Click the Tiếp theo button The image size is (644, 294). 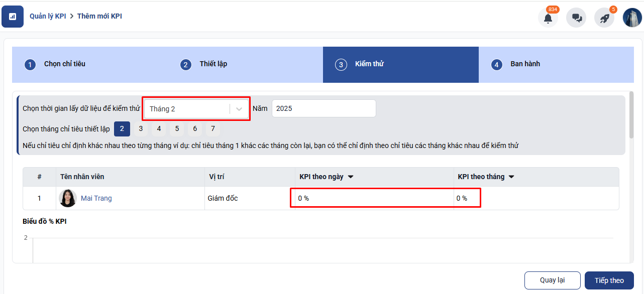tap(609, 280)
